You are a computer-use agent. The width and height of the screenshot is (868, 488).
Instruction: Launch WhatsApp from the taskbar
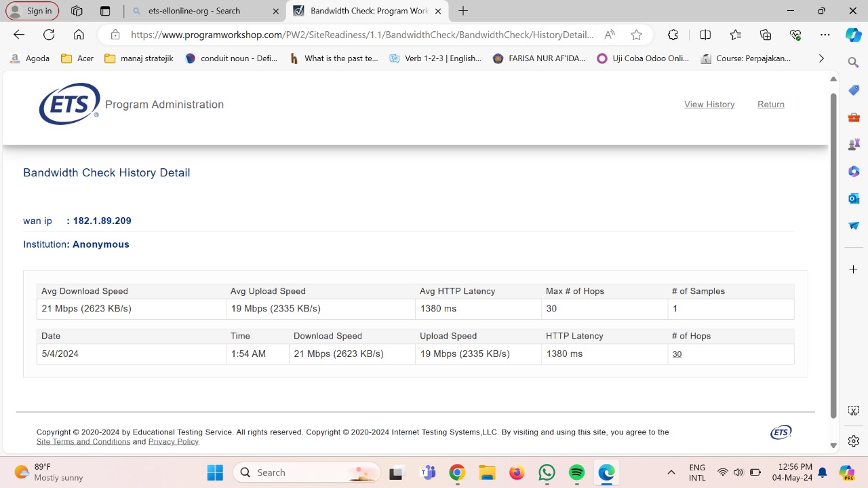547,472
